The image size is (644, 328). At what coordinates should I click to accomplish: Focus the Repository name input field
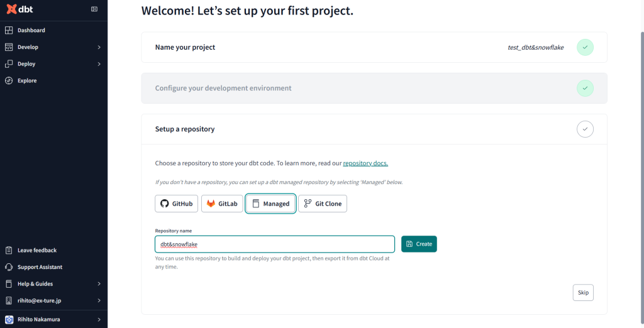(275, 244)
